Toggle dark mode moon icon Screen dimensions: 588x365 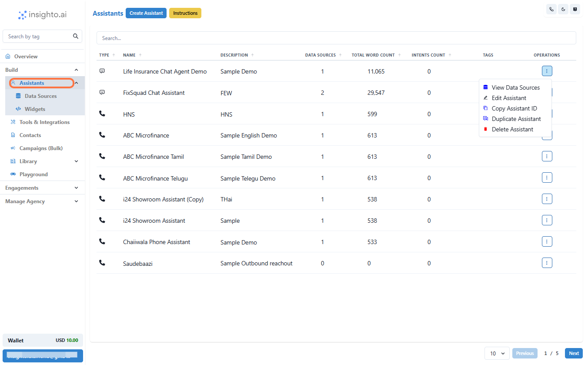(563, 9)
